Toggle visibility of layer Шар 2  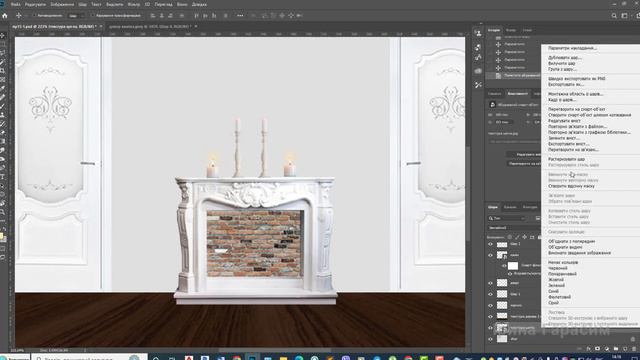pos(491,244)
